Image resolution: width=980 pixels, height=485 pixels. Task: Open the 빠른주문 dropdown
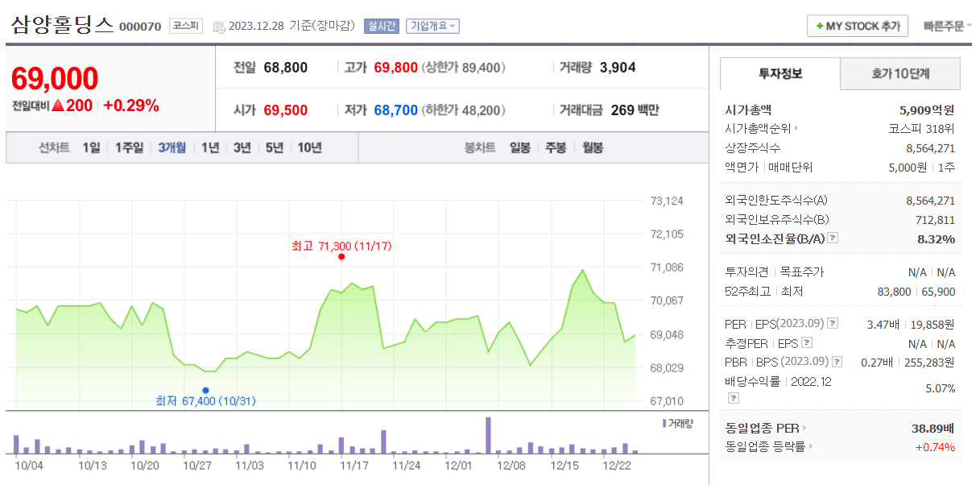pyautogui.click(x=948, y=26)
